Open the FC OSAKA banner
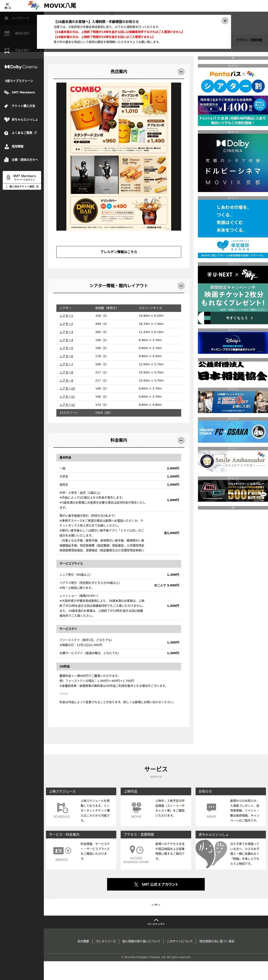This screenshot has height=980, width=268. click(233, 432)
